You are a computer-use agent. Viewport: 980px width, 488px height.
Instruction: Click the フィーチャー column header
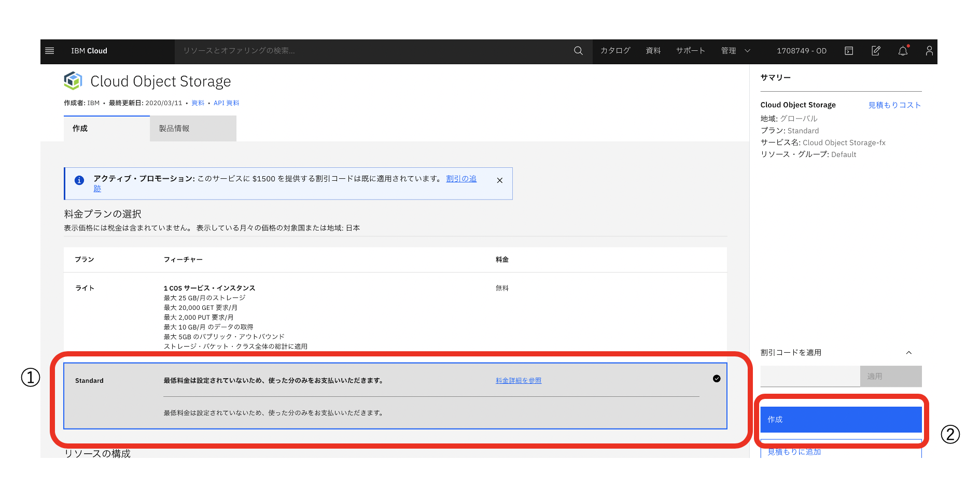[x=183, y=260]
